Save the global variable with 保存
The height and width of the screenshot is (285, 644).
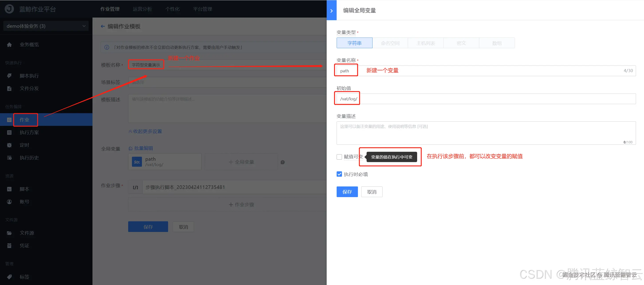tap(347, 192)
